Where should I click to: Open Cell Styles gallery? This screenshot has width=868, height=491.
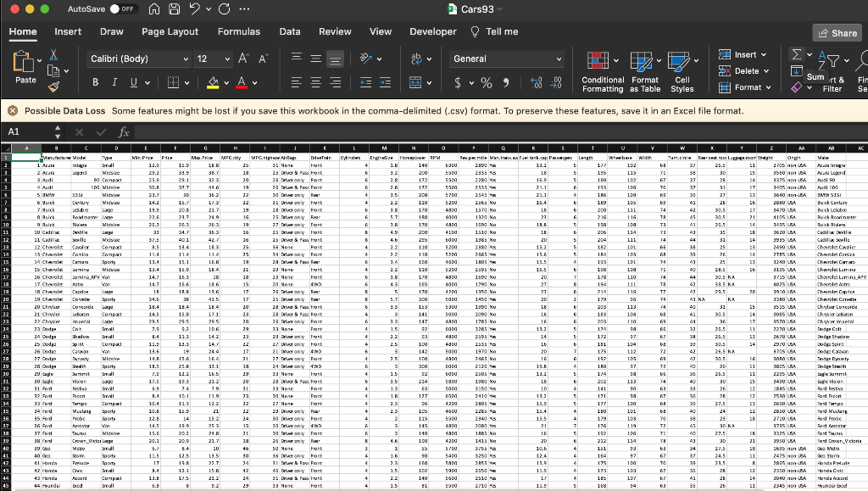pos(682,71)
